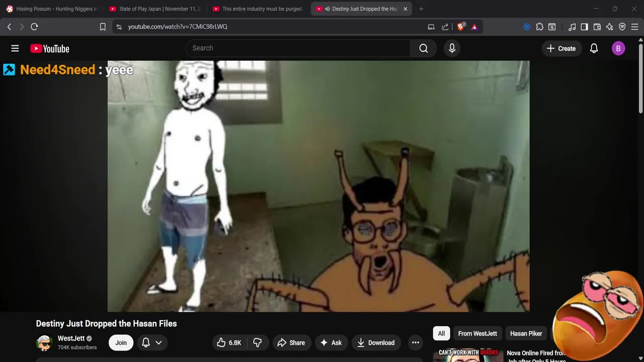
Task: Dislike the video
Action: pyautogui.click(x=258, y=343)
